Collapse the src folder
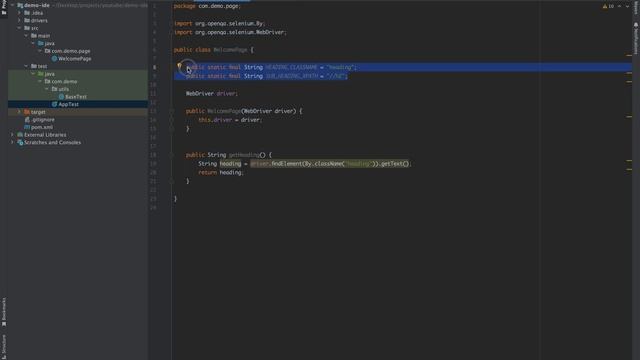 click(x=19, y=28)
